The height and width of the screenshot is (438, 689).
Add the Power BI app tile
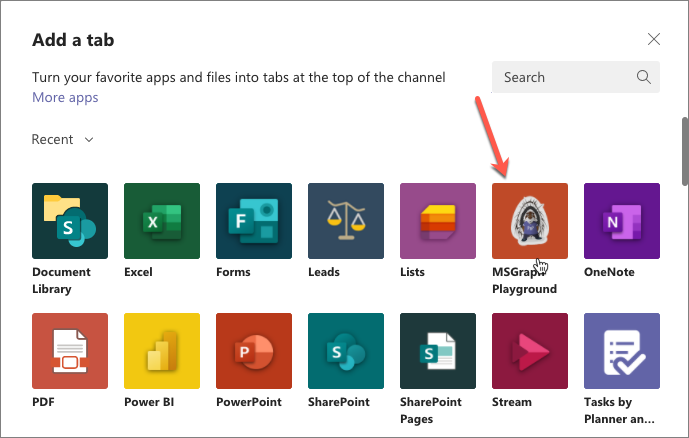tap(162, 351)
